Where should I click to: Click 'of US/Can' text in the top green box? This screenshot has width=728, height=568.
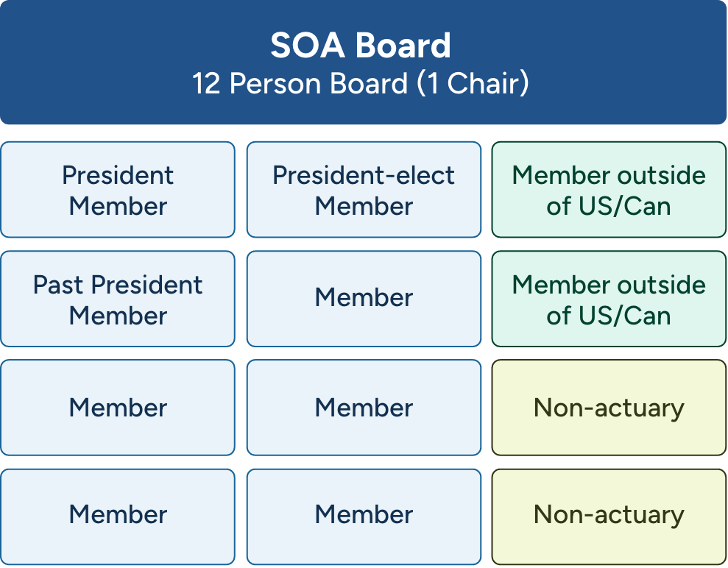click(609, 206)
